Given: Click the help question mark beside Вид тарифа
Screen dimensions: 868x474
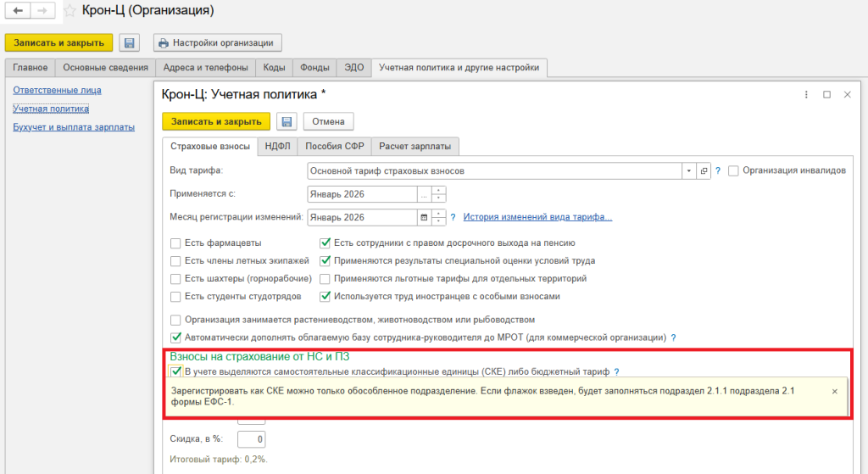Looking at the screenshot, I should (718, 170).
